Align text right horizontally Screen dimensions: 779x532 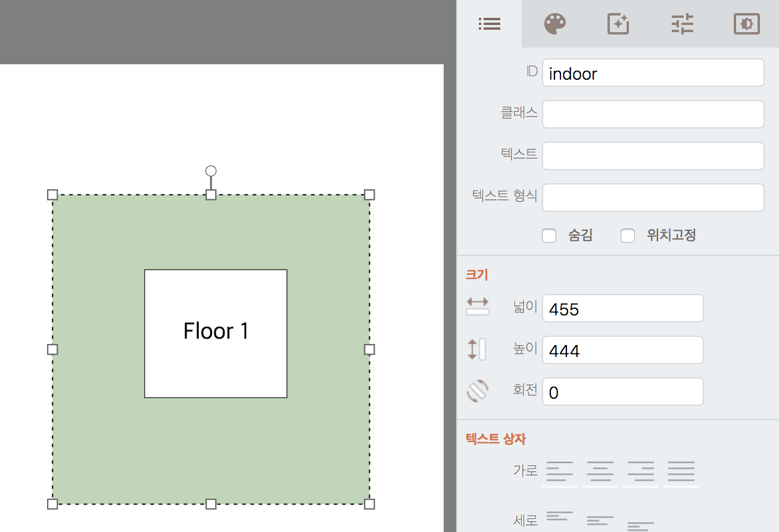pos(641,472)
